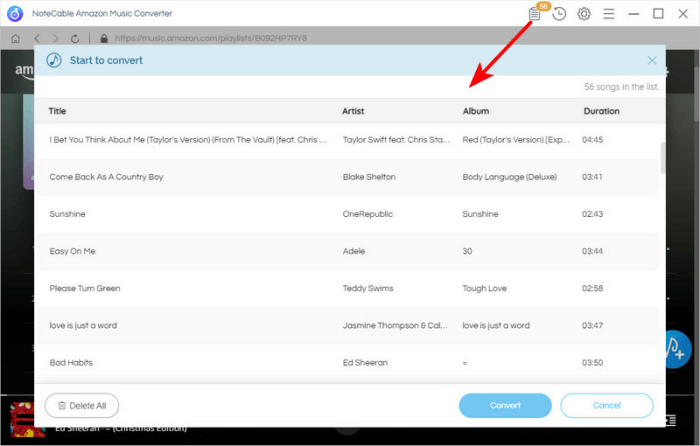The height and width of the screenshot is (446, 700).
Task: Minimize the NoteCable window
Action: coord(633,14)
